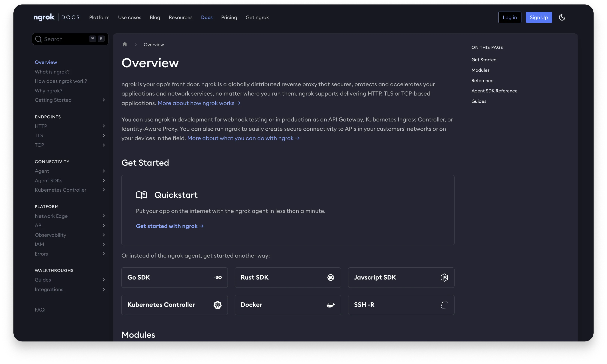Expand the TLS section chevron

coord(104,135)
